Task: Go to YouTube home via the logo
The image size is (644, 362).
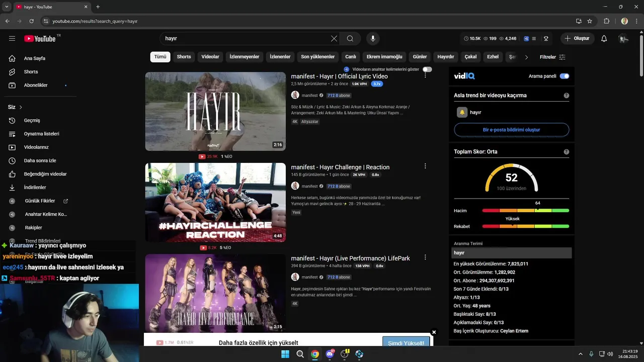Action: pyautogui.click(x=40, y=38)
